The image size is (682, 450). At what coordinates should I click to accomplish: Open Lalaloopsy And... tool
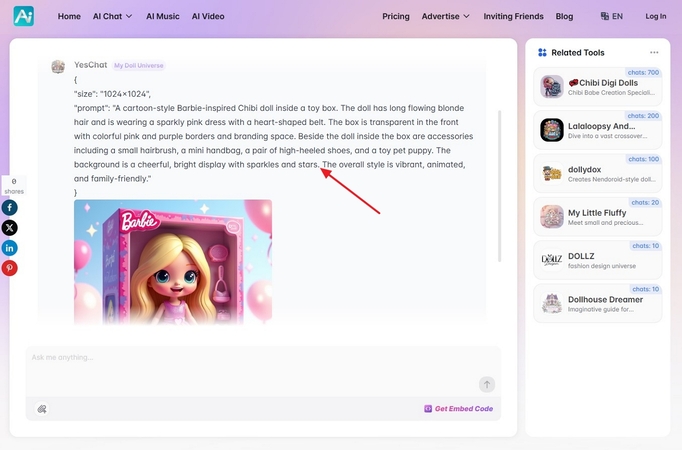click(598, 130)
